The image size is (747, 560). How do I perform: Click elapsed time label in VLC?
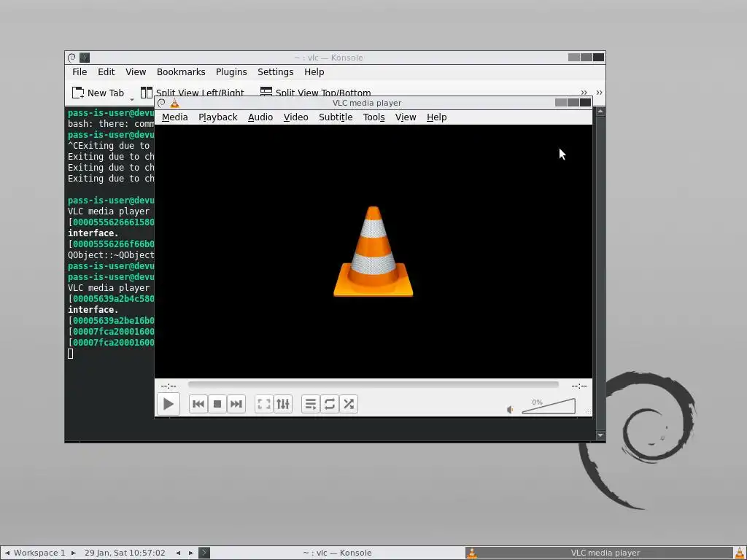[x=169, y=386]
